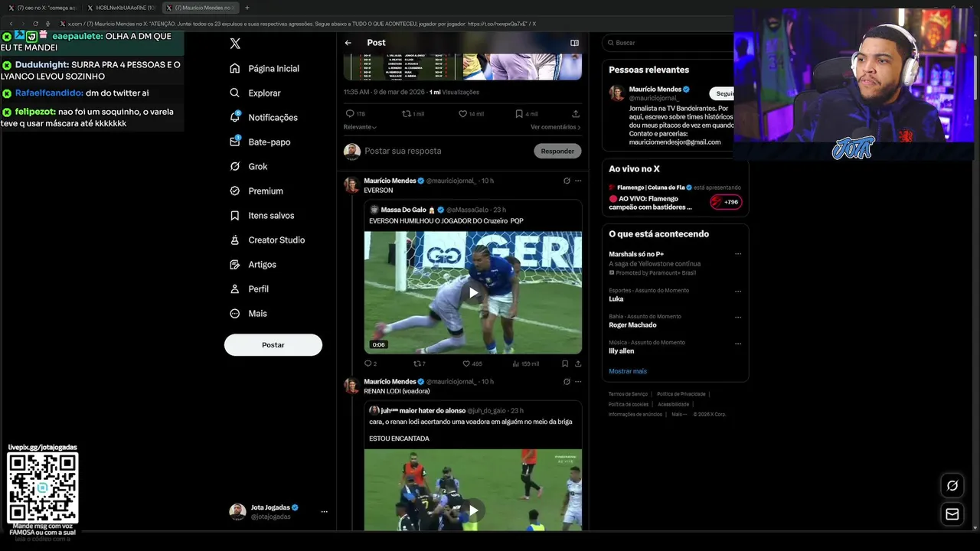This screenshot has height=551, width=980.
Task: Open Itens salvos bookmarks
Action: click(261, 215)
